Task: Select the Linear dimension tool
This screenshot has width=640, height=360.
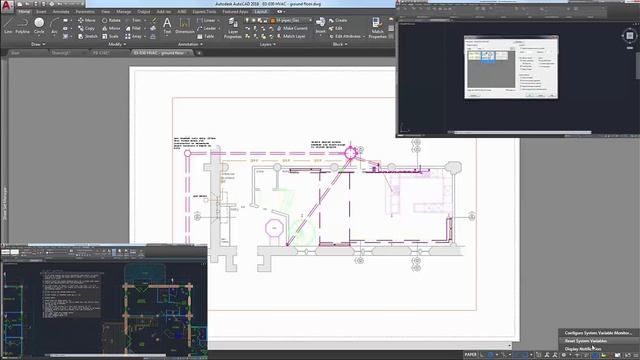Action: 206,20
